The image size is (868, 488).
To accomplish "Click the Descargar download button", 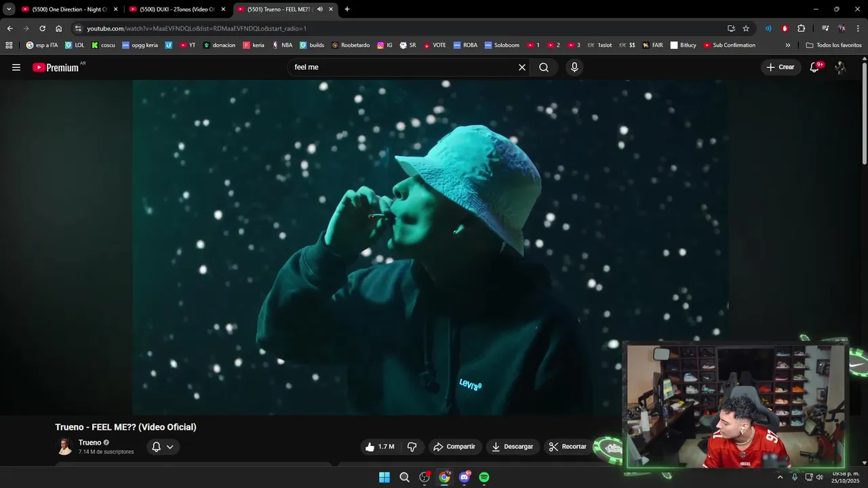I will click(x=513, y=447).
